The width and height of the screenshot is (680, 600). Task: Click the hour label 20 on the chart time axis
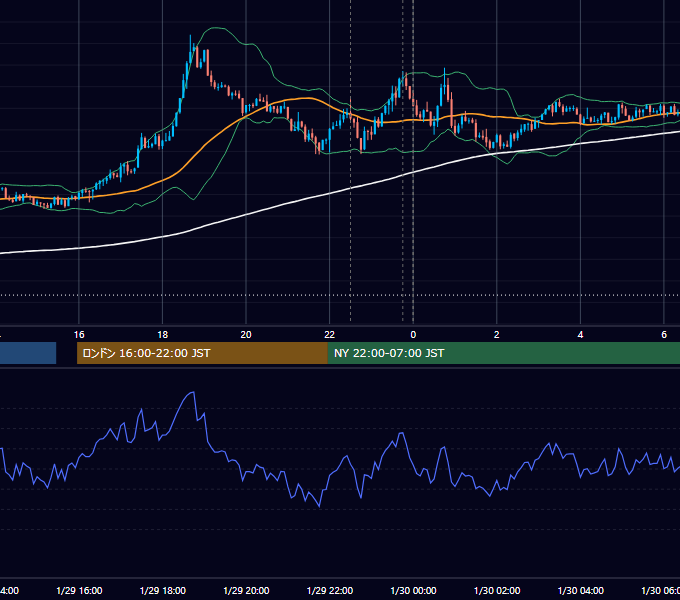(x=246, y=335)
